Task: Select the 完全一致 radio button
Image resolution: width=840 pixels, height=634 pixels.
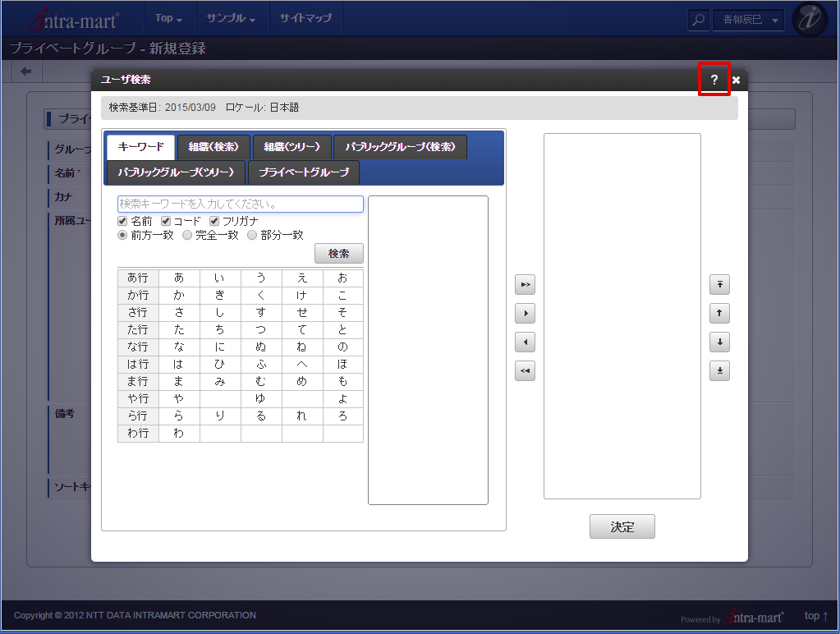Action: 186,234
